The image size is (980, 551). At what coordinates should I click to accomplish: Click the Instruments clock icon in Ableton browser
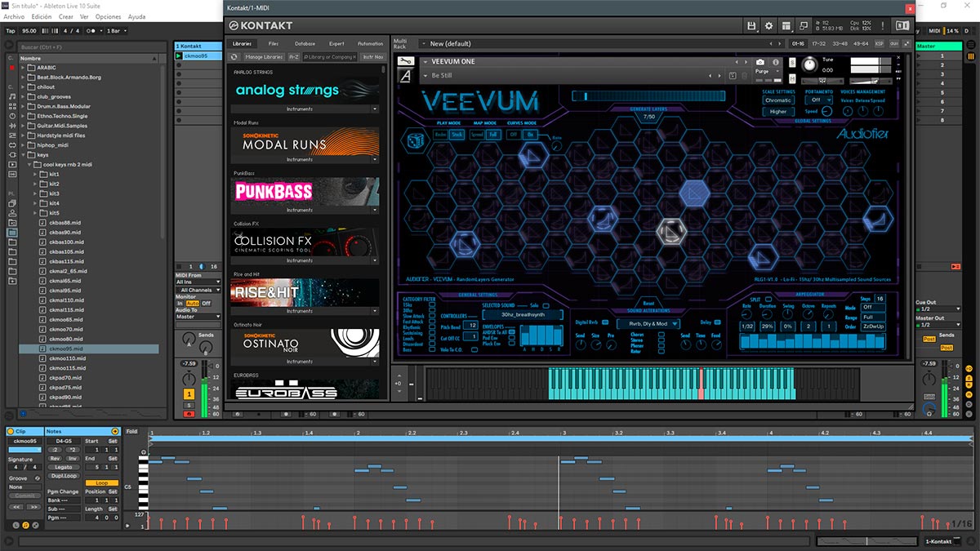click(12, 117)
